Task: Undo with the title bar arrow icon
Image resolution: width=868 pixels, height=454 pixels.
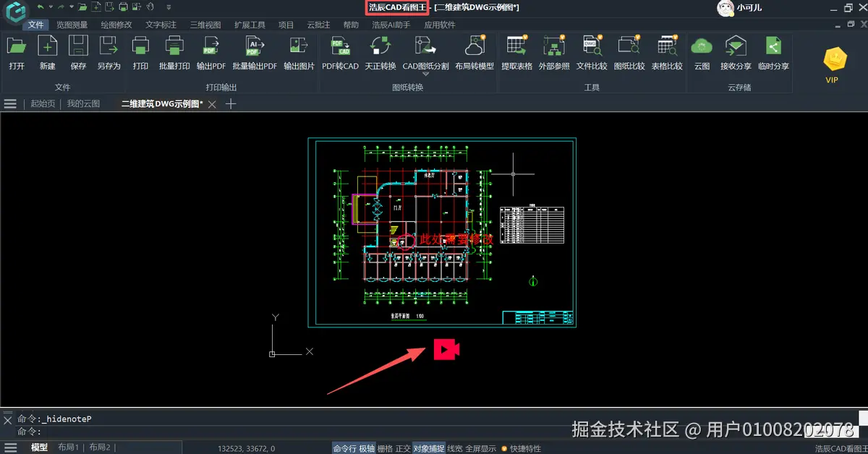Action: click(41, 7)
